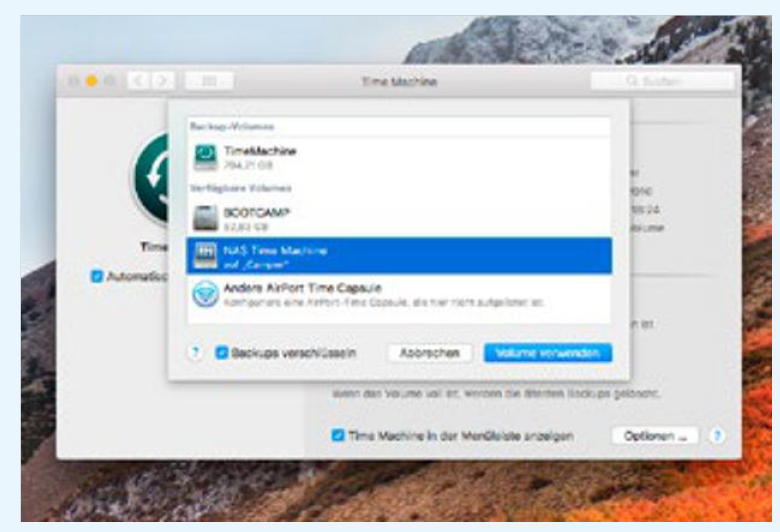Click the help button beside Optionen
Screen dimensions: 780x532
click(x=717, y=436)
